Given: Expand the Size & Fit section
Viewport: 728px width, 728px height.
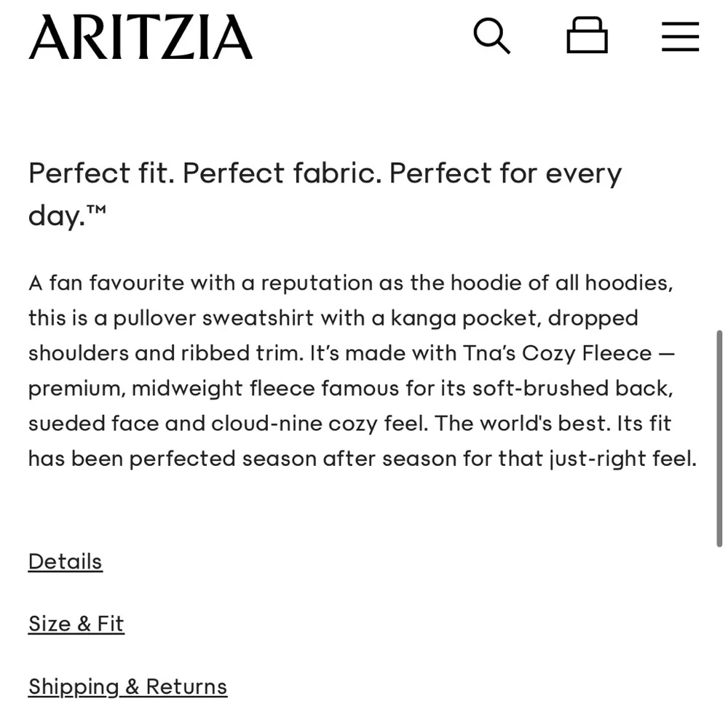Looking at the screenshot, I should pyautogui.click(x=76, y=623).
